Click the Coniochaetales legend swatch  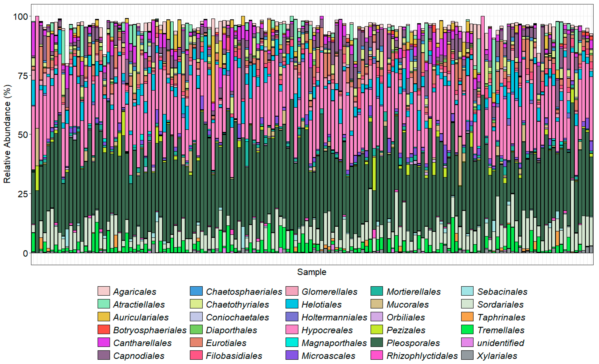(x=196, y=317)
